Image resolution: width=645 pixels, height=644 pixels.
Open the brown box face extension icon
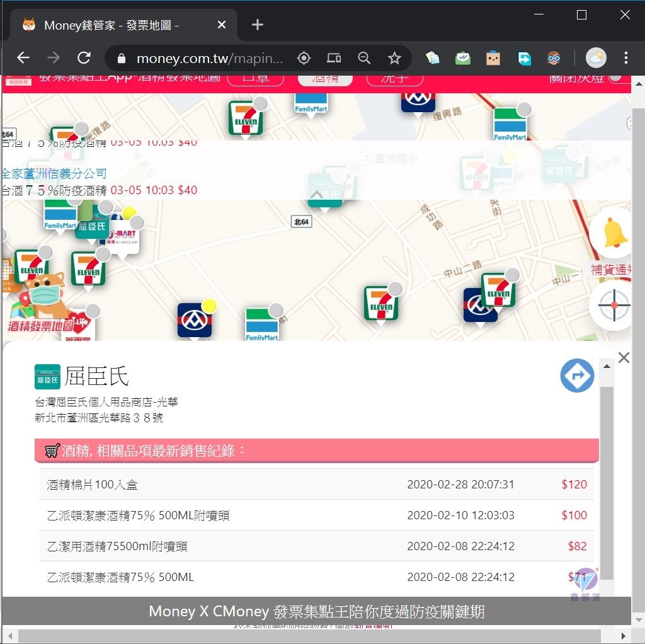[x=493, y=58]
